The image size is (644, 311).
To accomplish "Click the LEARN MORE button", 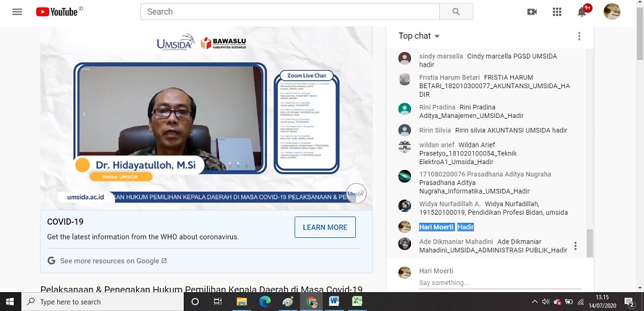I will (x=325, y=227).
